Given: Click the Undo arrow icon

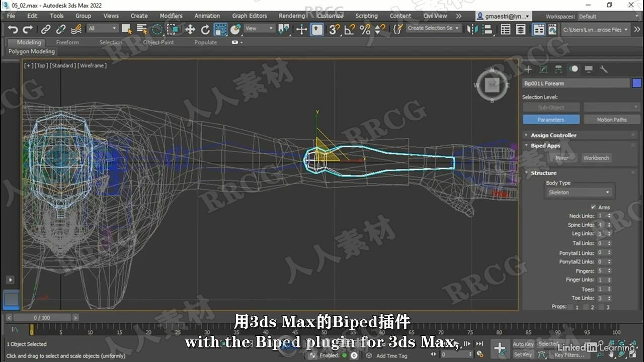Looking at the screenshot, I should [13, 30].
